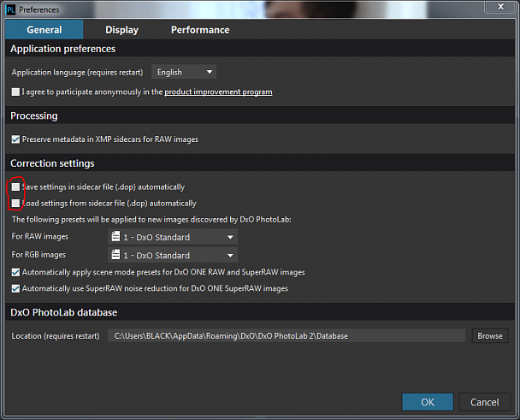Viewport: 520px width, 420px height.
Task: Enable product improvement program participation checkbox
Action: click(x=15, y=92)
